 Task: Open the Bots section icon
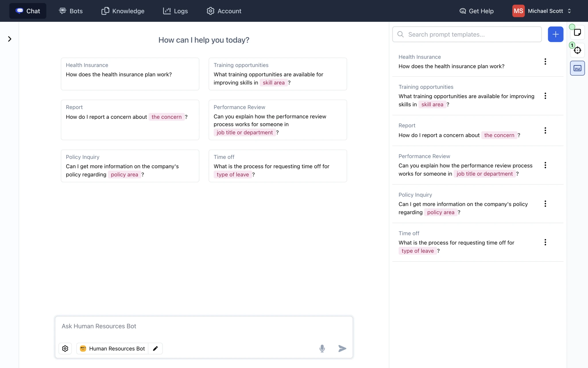[63, 11]
